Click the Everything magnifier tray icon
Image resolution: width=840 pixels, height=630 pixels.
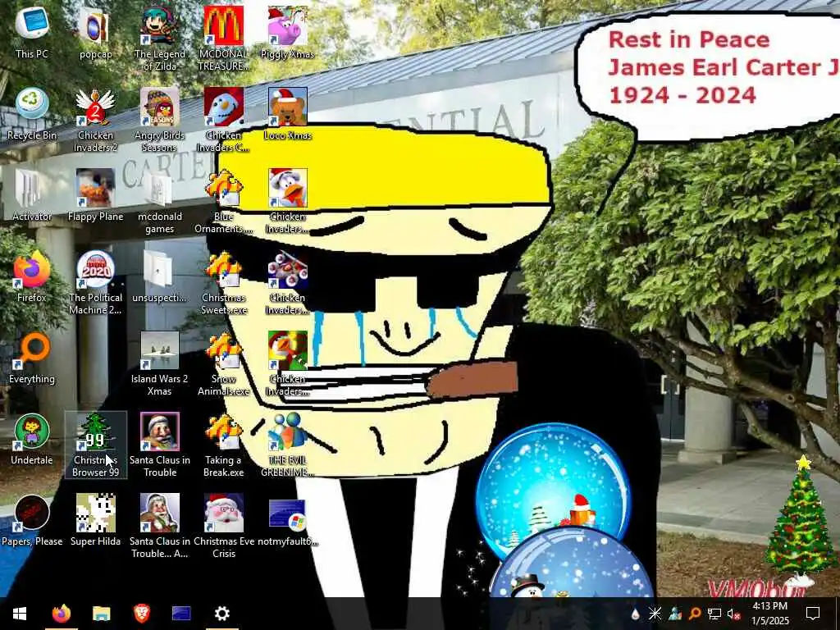click(695, 614)
